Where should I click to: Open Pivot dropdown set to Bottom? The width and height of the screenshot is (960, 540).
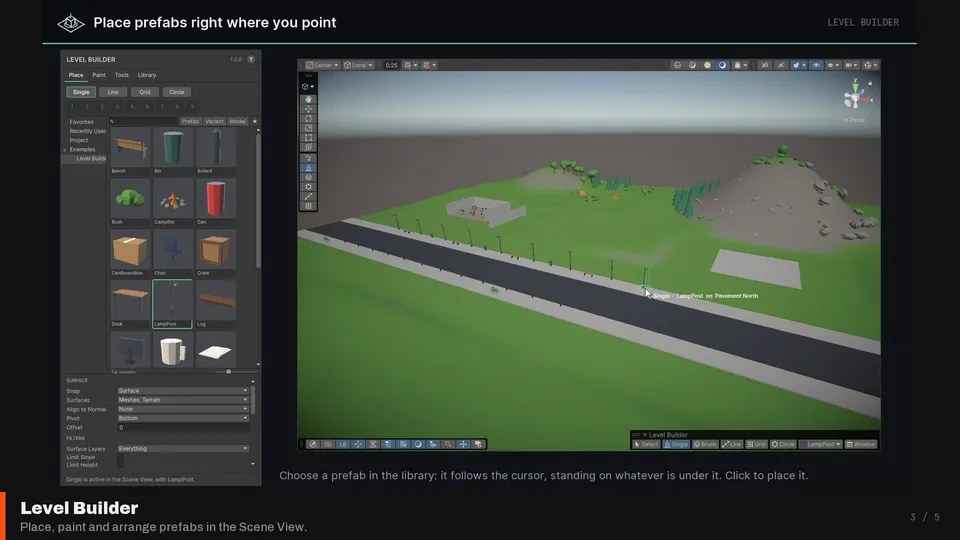pos(183,418)
